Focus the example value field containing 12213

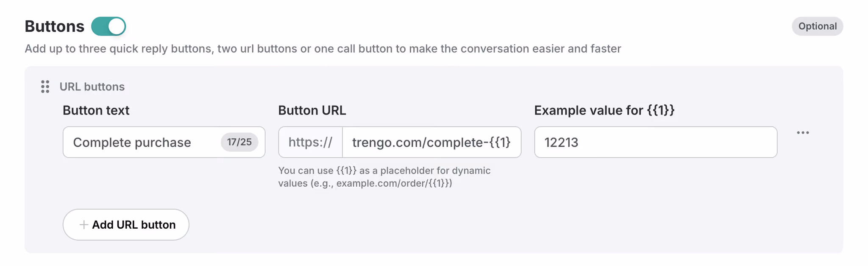point(656,142)
